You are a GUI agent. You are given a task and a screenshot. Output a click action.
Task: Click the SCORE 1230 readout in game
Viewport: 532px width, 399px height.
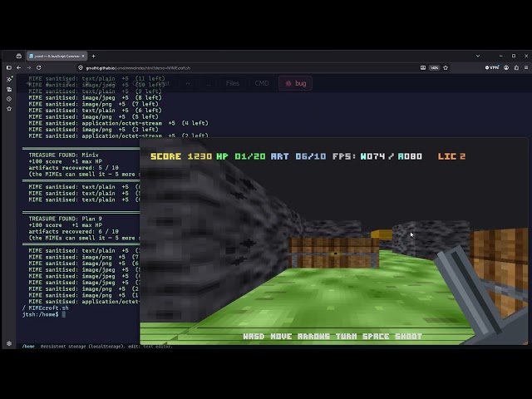(x=181, y=156)
